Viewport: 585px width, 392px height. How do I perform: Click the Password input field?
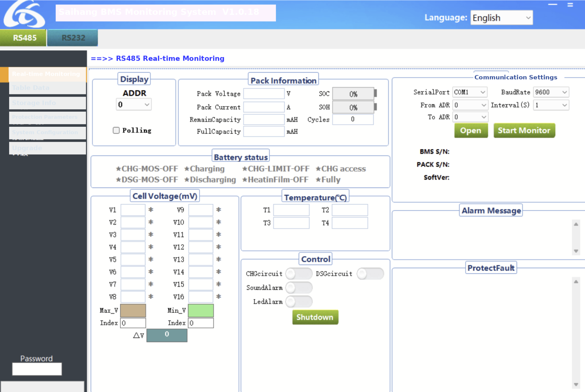(37, 369)
